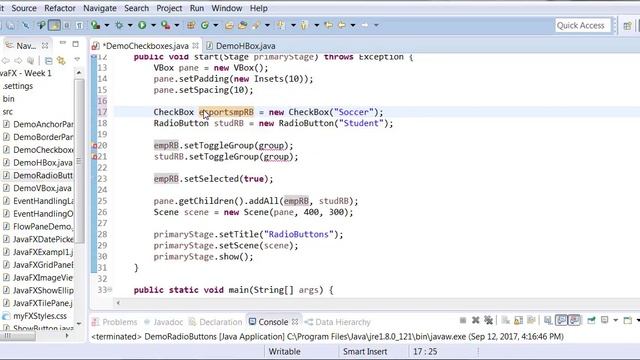Click Remove All Terminated Launches icon
Screen dimensions: 640x360
click(x=488, y=320)
